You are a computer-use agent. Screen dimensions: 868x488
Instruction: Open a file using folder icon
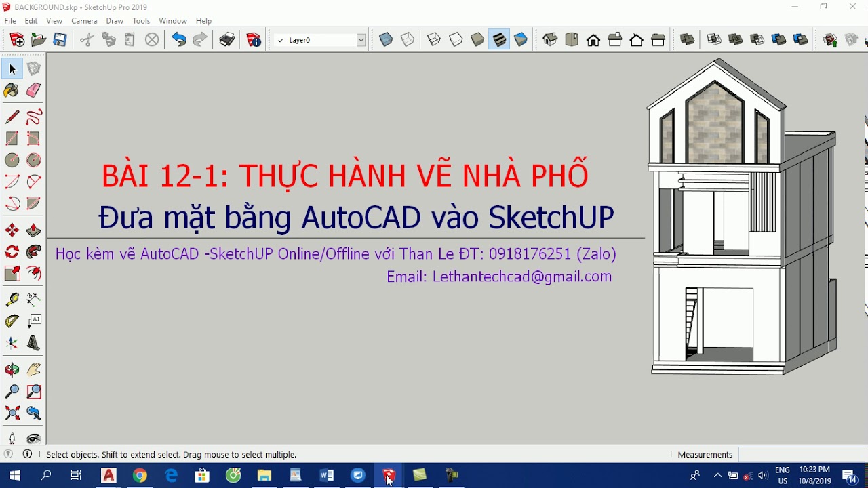39,40
